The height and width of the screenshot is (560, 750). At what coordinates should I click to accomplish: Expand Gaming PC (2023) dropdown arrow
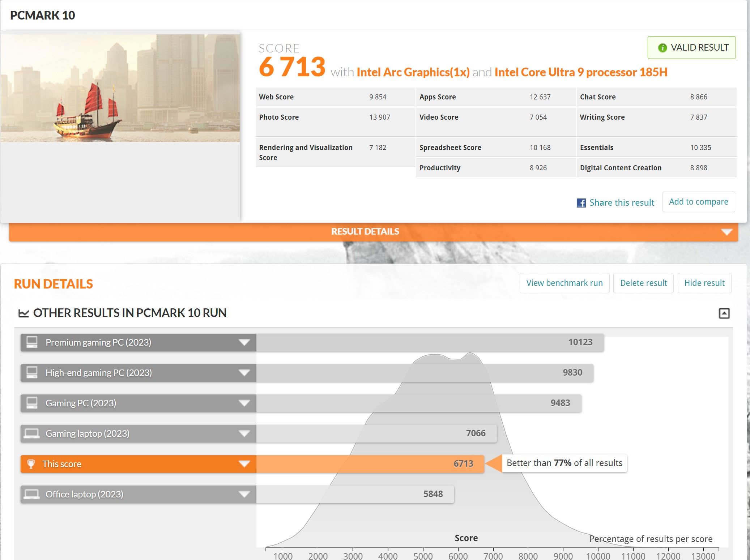click(244, 403)
